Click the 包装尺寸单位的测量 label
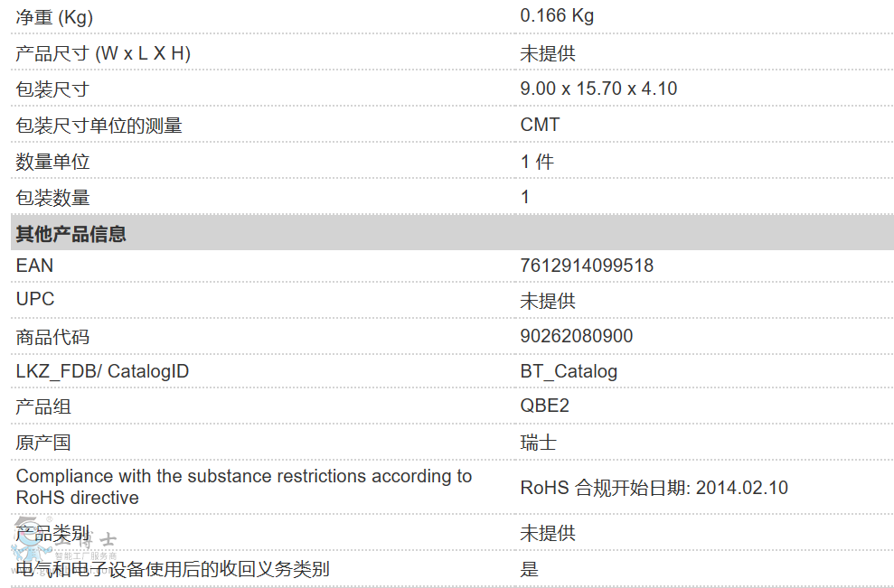The image size is (894, 588). (99, 126)
